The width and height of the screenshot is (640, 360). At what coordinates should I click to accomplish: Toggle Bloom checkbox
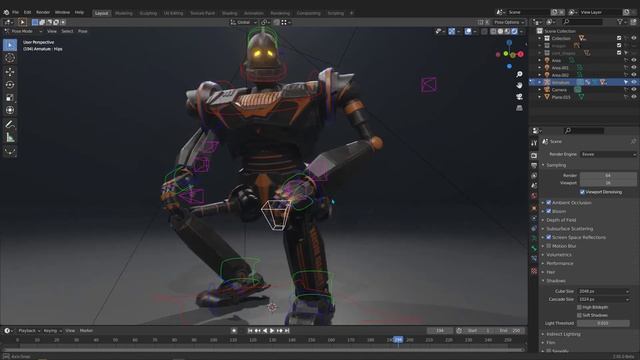tap(549, 211)
